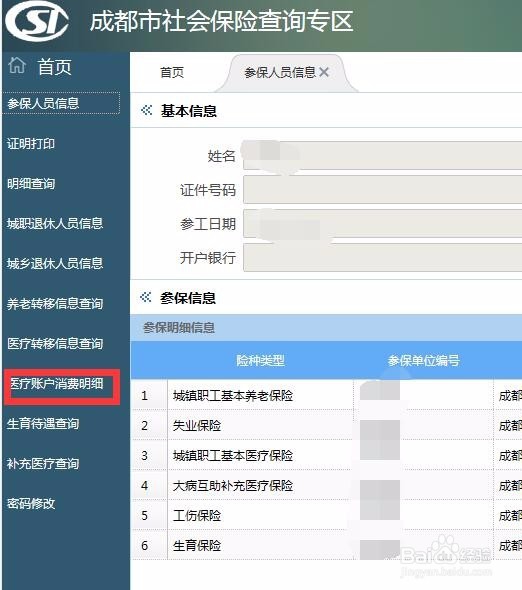Open 城乡退休人员信息 menu item
522x590 pixels.
pos(55,263)
